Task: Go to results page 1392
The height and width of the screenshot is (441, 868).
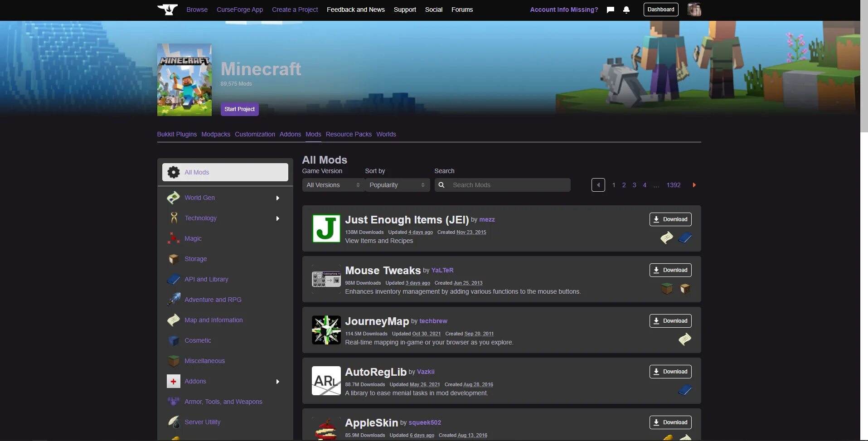Action: [x=674, y=185]
